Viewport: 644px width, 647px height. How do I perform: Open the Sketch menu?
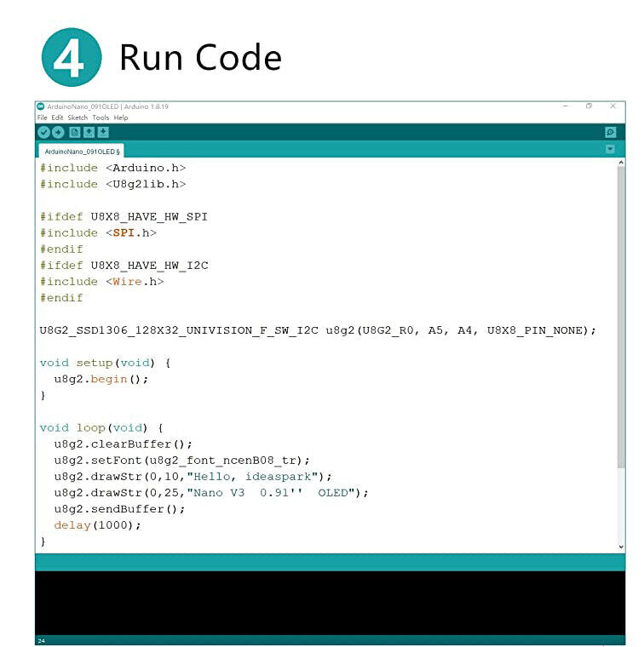(78, 117)
